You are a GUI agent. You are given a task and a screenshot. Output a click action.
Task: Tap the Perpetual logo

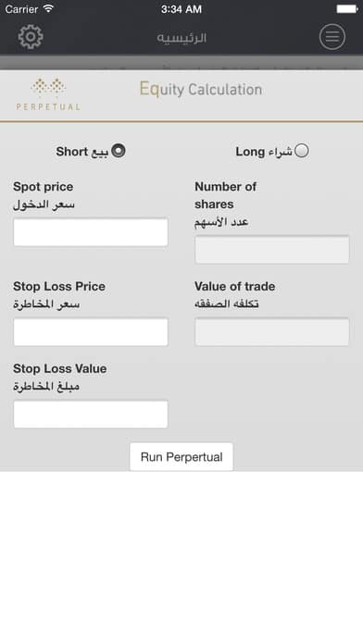click(48, 93)
